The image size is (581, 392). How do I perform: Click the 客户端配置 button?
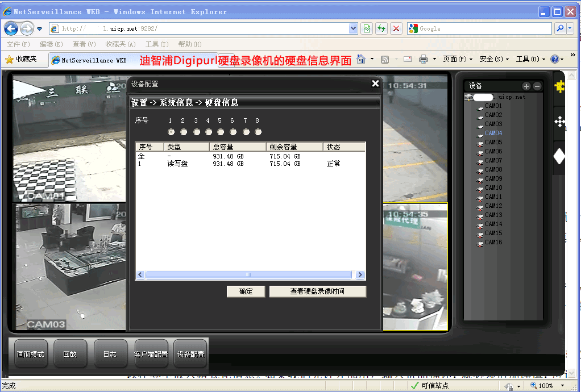[x=151, y=355]
